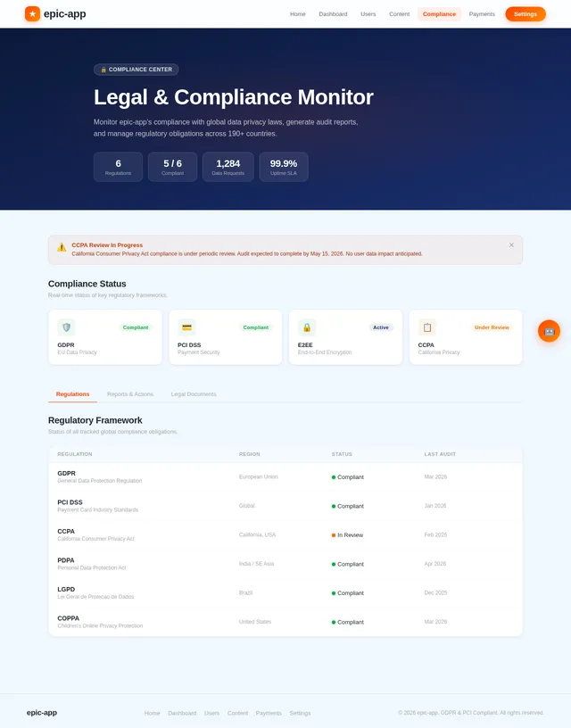The height and width of the screenshot is (728, 571).
Task: Click the Brazil region cell
Action: click(245, 593)
